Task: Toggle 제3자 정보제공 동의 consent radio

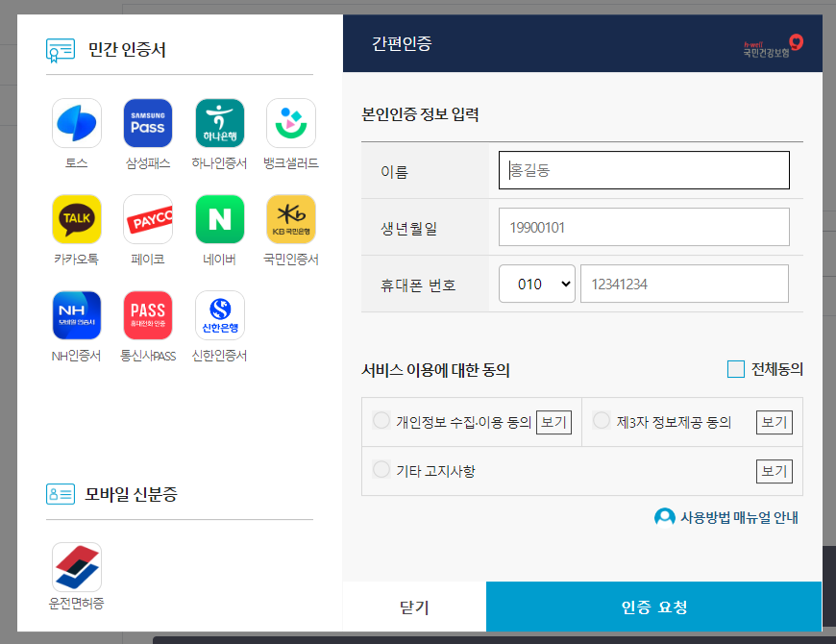Action: [602, 420]
